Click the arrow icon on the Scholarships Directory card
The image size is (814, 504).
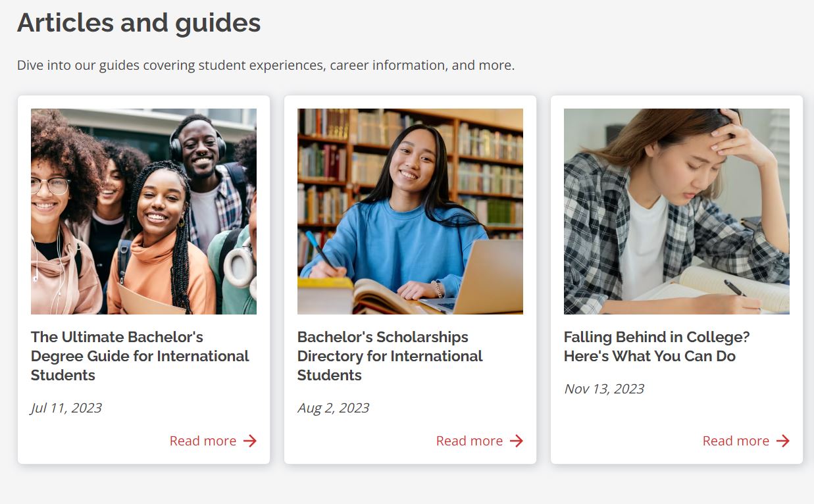pyautogui.click(x=517, y=441)
